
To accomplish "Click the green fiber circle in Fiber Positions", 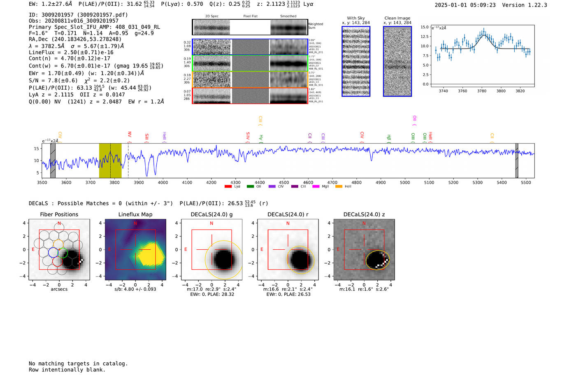I will pyautogui.click(x=63, y=253).
